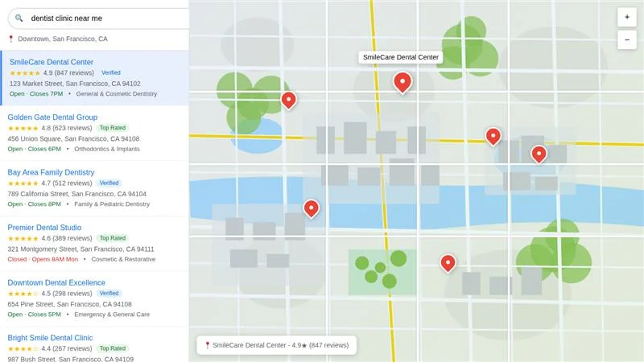The width and height of the screenshot is (644, 362).
Task: Click the red location pin beside Downtown, San Francisco
Action: coord(11,39)
